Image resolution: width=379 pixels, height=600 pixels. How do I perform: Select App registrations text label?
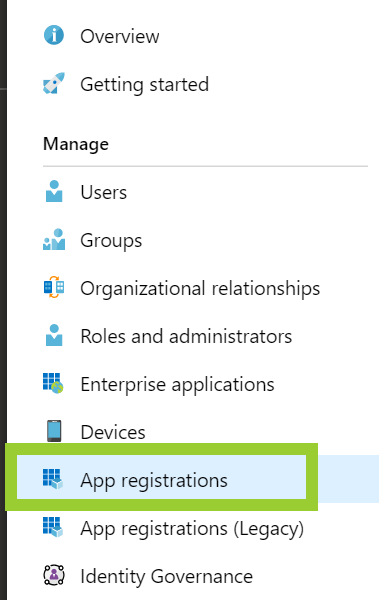tap(154, 481)
